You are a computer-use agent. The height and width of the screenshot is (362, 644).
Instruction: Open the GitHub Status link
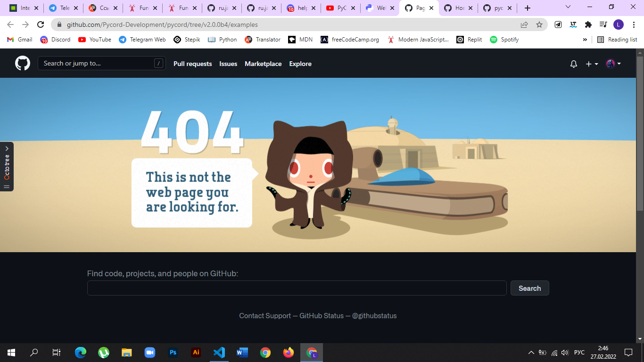click(322, 316)
